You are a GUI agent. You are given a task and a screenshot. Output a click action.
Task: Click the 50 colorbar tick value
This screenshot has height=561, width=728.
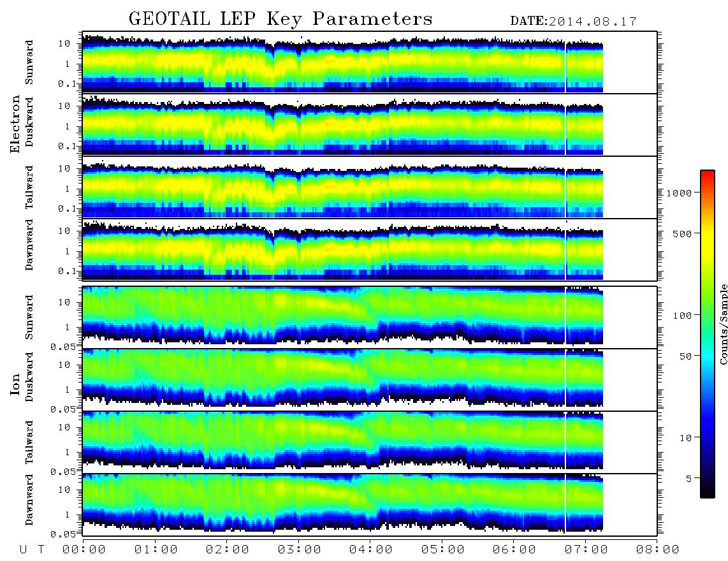(685, 356)
